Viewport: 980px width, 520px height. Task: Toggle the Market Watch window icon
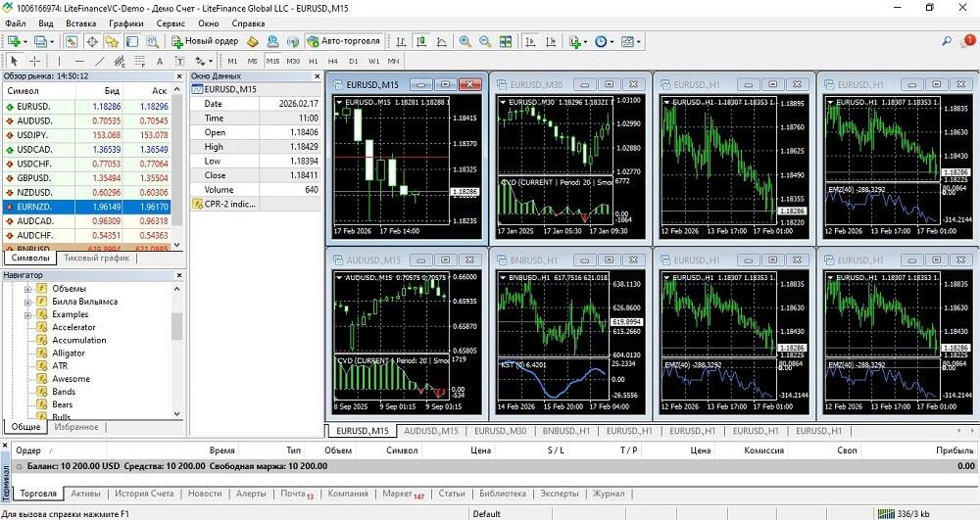coord(72,41)
